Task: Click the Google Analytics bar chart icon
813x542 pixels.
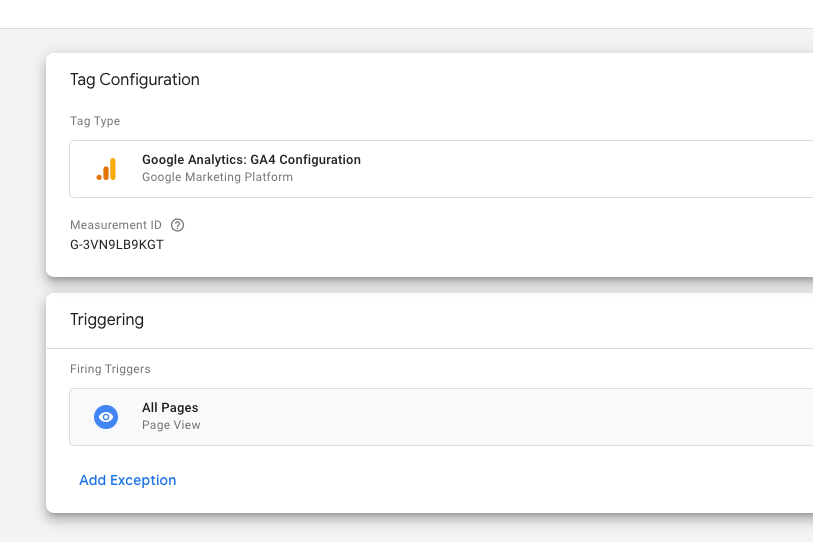Action: (x=106, y=169)
